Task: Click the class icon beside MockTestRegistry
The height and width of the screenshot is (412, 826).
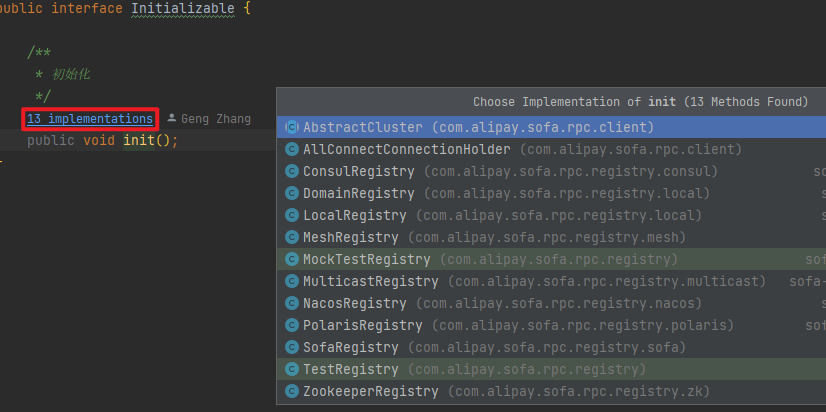Action: coord(292,259)
